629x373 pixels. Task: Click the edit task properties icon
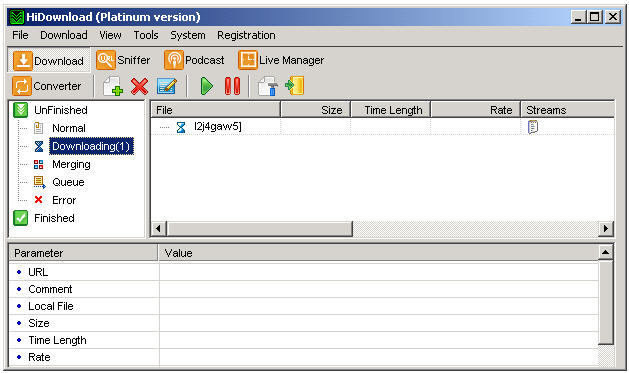click(x=167, y=86)
